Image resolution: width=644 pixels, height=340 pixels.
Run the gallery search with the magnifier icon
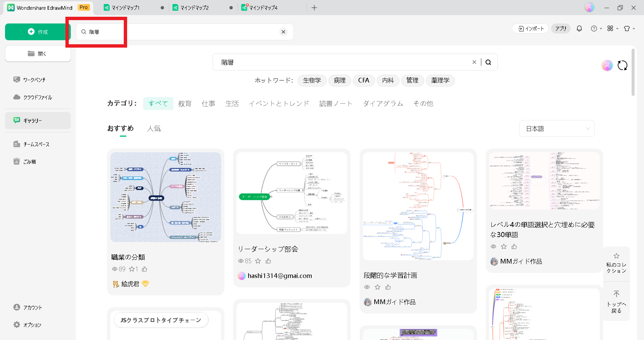(x=488, y=62)
